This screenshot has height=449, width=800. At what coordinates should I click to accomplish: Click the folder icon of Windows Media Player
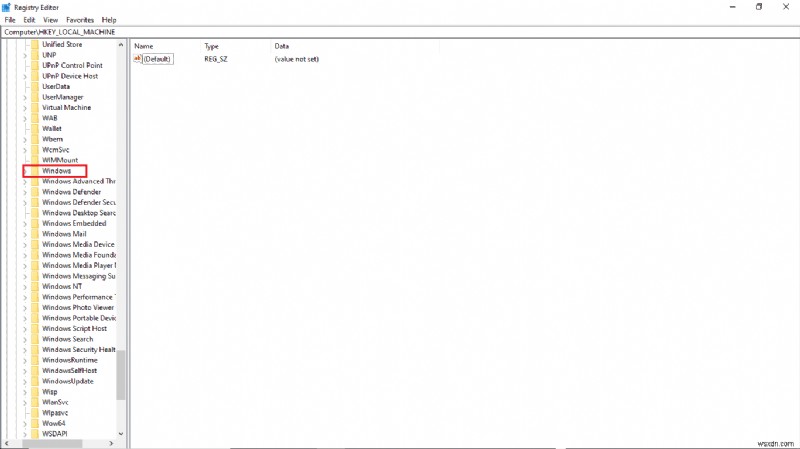coord(35,265)
